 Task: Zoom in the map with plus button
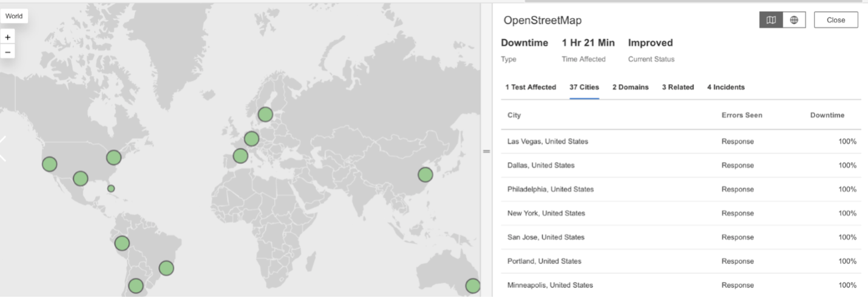pyautogui.click(x=8, y=37)
